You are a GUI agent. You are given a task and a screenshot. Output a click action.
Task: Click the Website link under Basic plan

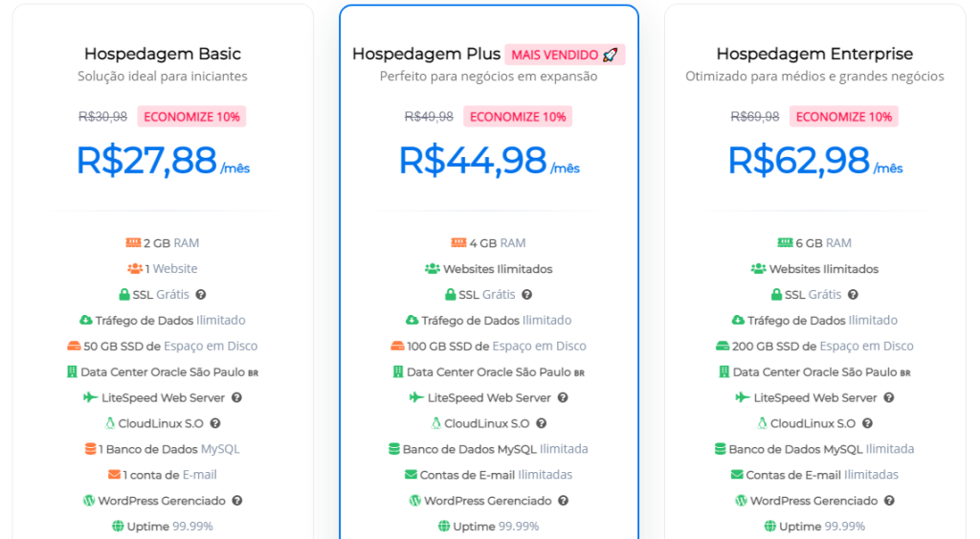175,268
